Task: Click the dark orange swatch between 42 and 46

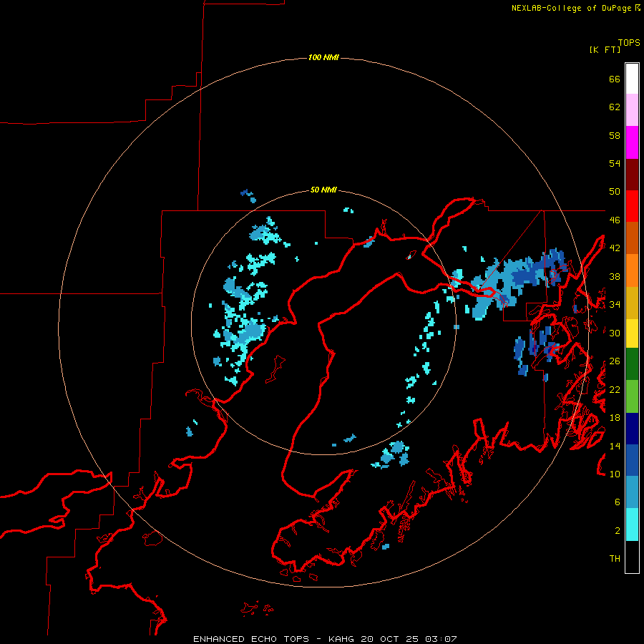Action: [x=632, y=238]
